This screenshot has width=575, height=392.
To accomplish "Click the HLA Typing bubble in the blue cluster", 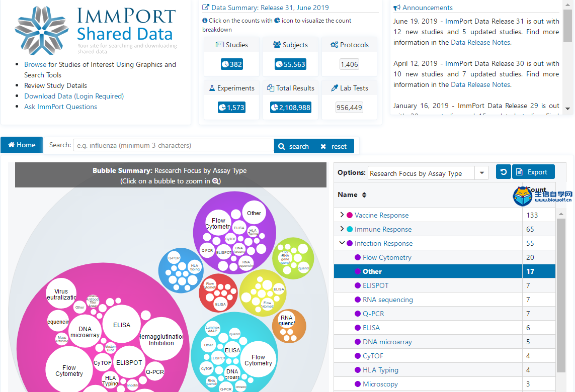I will [194, 267].
